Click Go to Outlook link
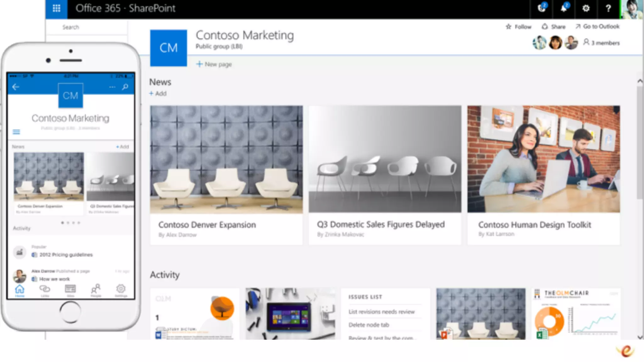The height and width of the screenshot is (362, 644). [597, 26]
